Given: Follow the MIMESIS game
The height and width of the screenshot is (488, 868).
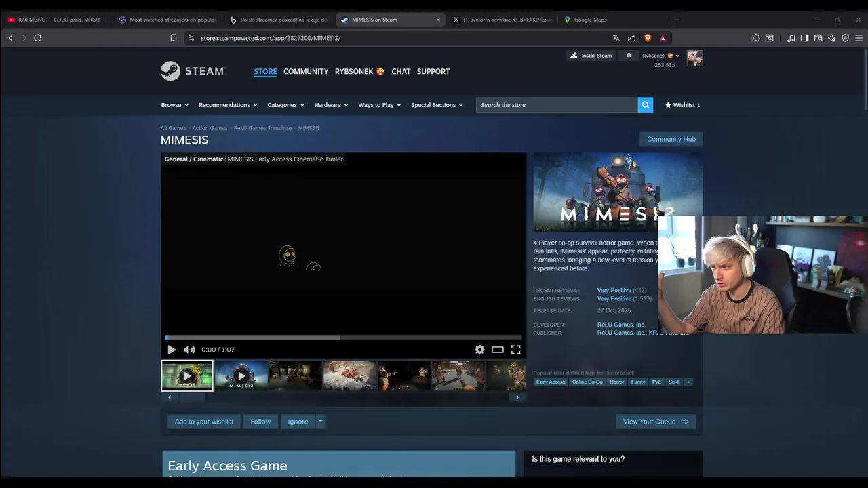Looking at the screenshot, I should click(260, 422).
